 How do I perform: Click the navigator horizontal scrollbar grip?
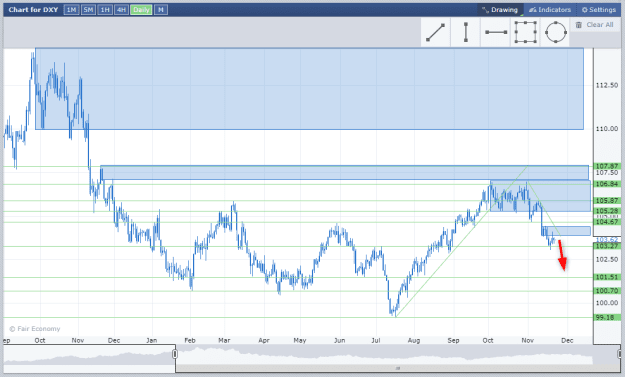click(x=397, y=369)
